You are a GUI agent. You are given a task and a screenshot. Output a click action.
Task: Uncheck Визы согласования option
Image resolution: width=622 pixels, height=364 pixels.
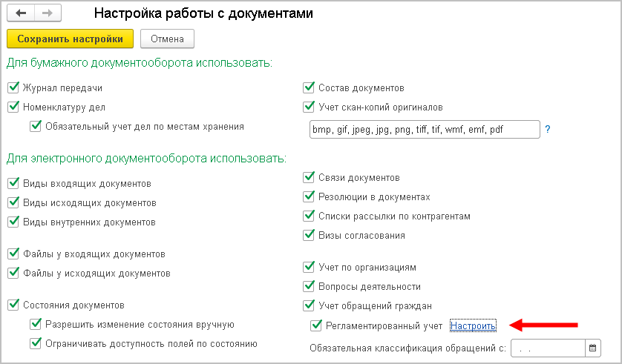310,235
